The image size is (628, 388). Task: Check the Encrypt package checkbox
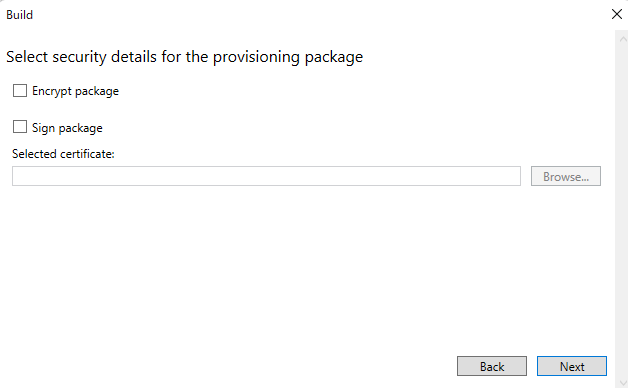coord(20,90)
